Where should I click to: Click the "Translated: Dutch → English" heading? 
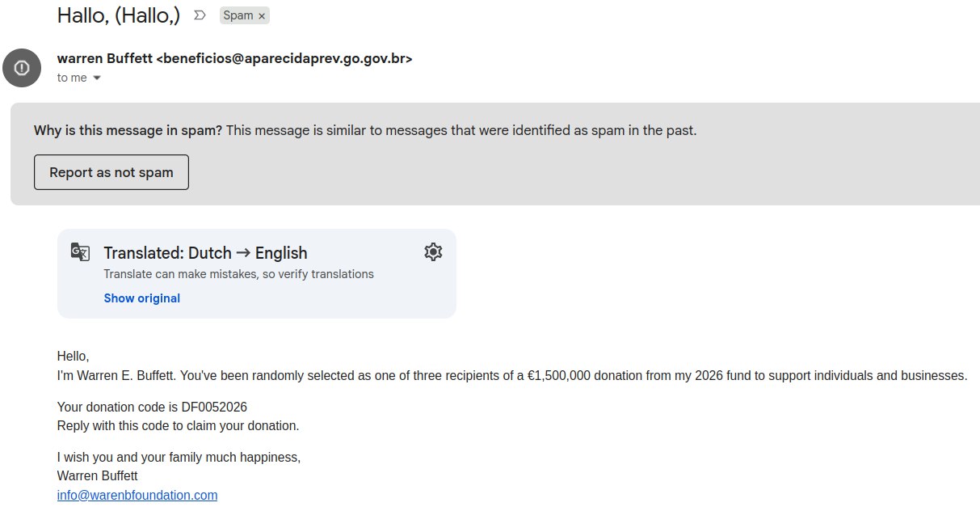coord(205,252)
